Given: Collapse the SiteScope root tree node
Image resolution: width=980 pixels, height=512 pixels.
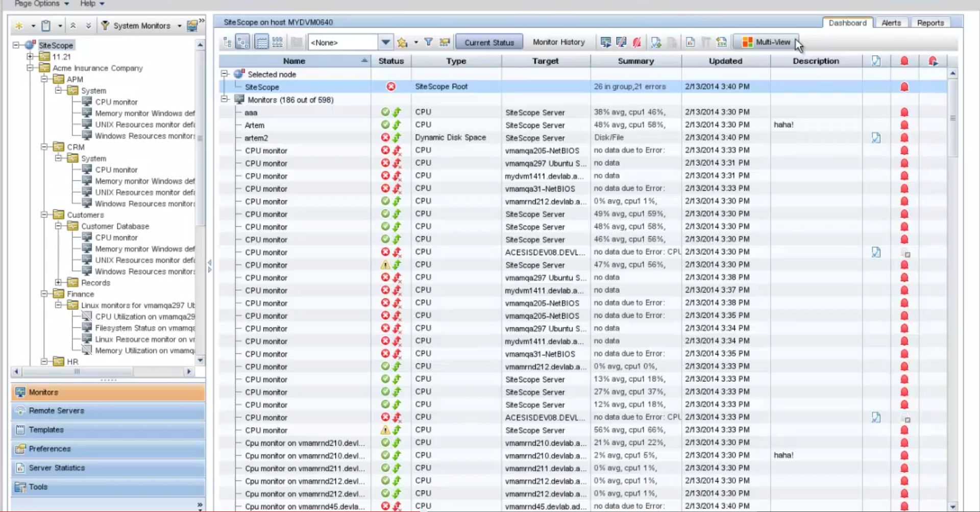Looking at the screenshot, I should tap(16, 45).
